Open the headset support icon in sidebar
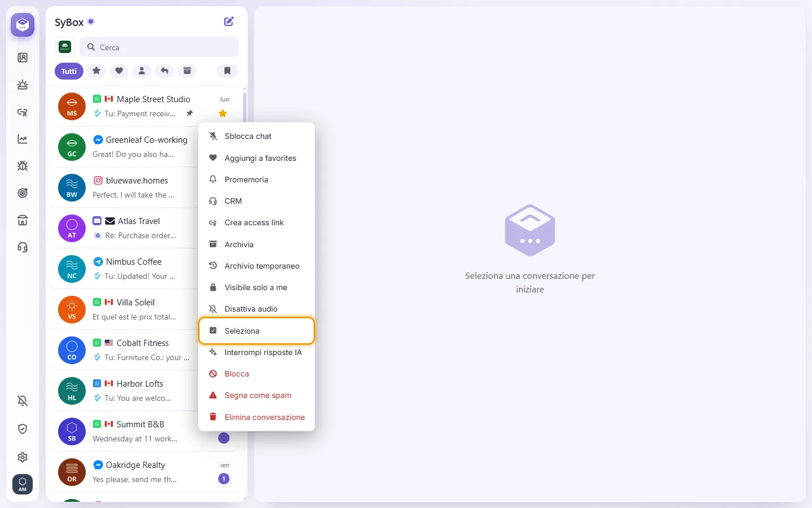 tap(23, 247)
